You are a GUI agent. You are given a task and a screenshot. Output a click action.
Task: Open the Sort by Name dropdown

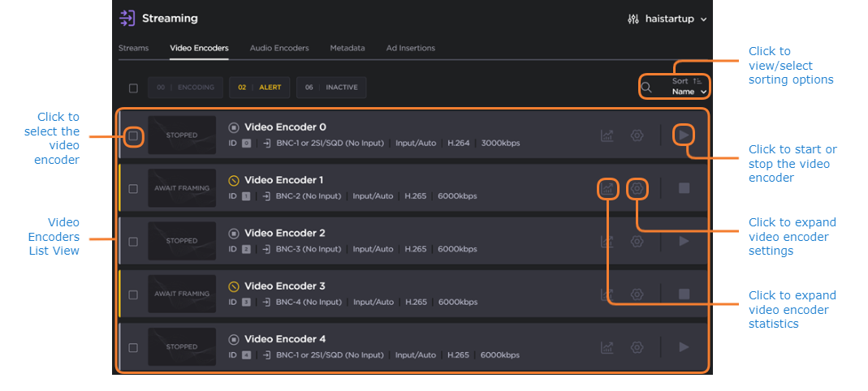(x=689, y=87)
